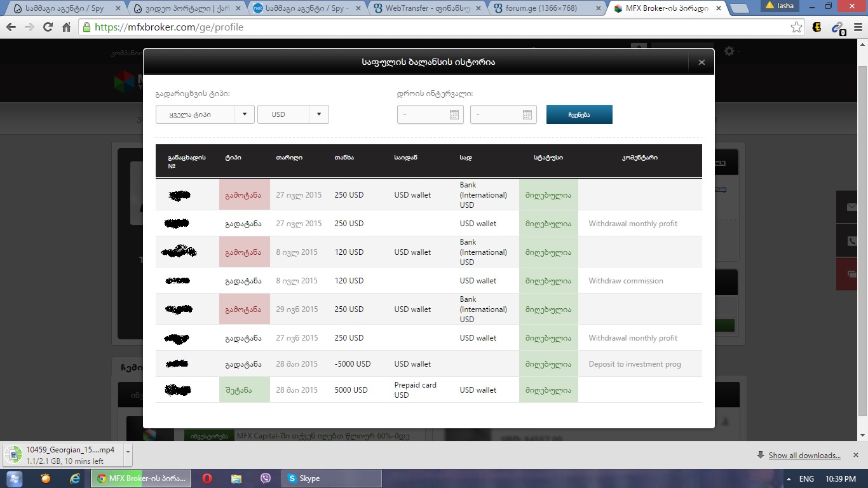This screenshot has width=868, height=488.
Task: Click the 29 ივნ 2015 date cell
Action: (297, 309)
